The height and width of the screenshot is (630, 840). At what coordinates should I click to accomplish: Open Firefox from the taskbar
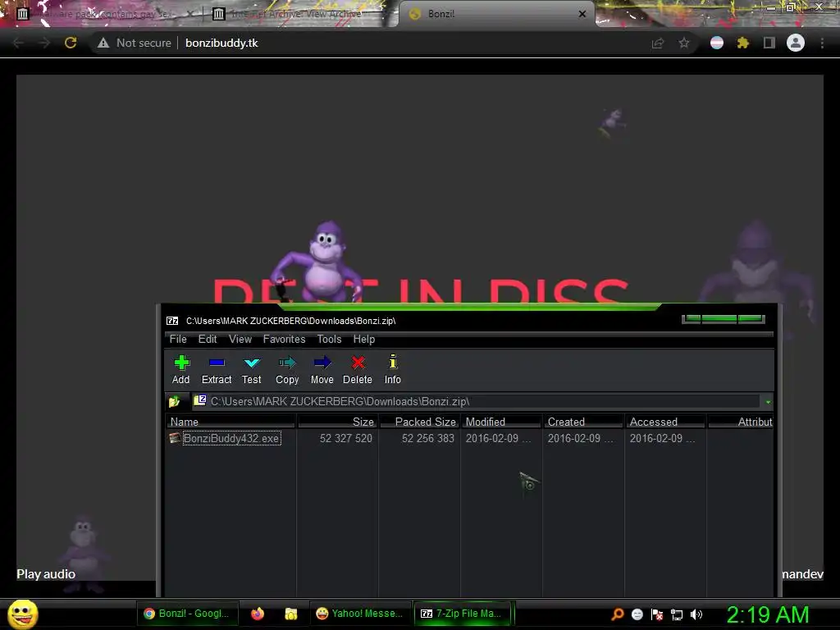click(258, 614)
